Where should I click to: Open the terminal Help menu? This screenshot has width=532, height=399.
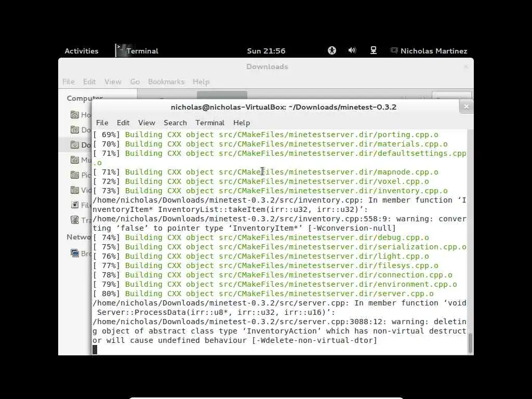click(242, 123)
